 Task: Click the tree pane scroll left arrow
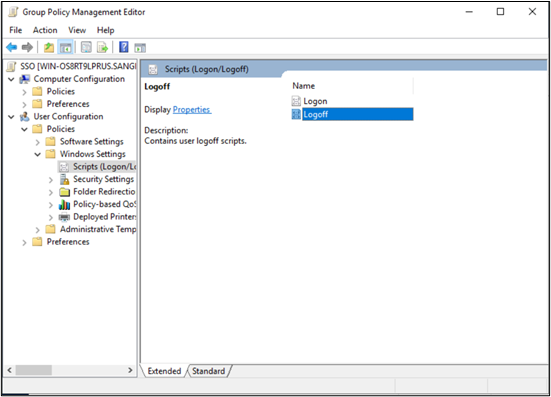(x=9, y=370)
